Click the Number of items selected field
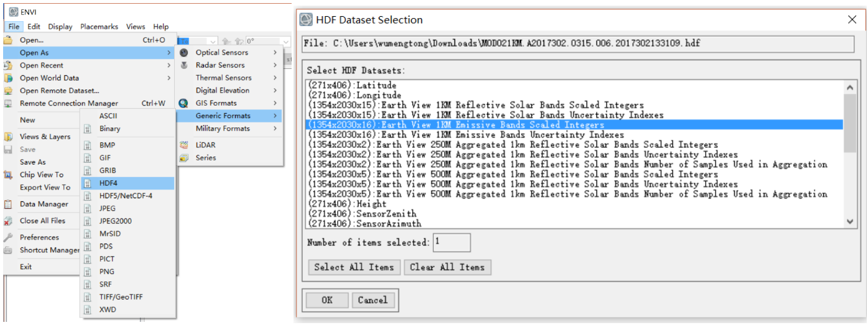Image resolution: width=868 pixels, height=325 pixels. 452,242
